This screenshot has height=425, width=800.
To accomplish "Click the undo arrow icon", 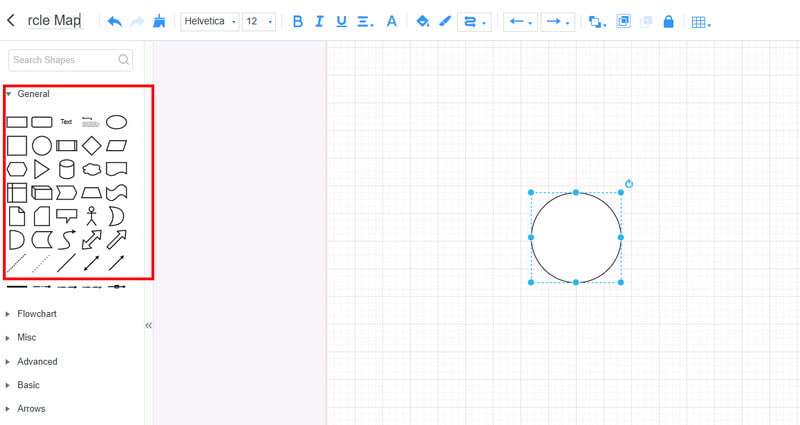I will (114, 21).
